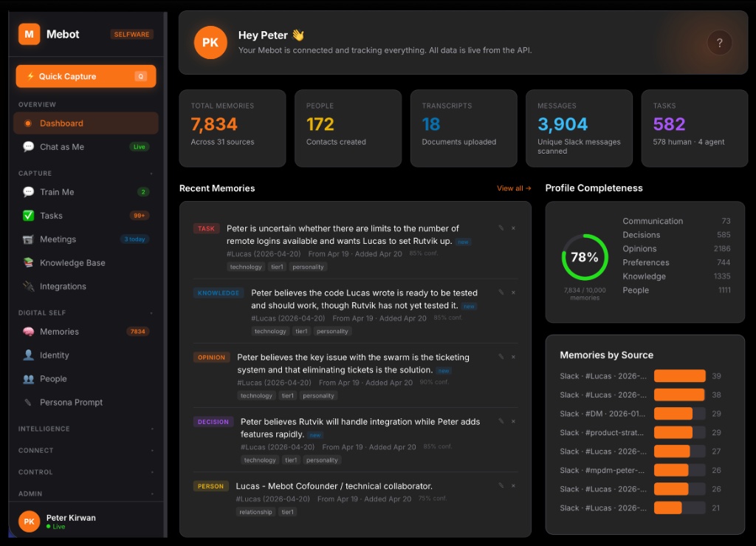Open Persona Prompt
The height and width of the screenshot is (546, 756).
pyautogui.click(x=86, y=402)
